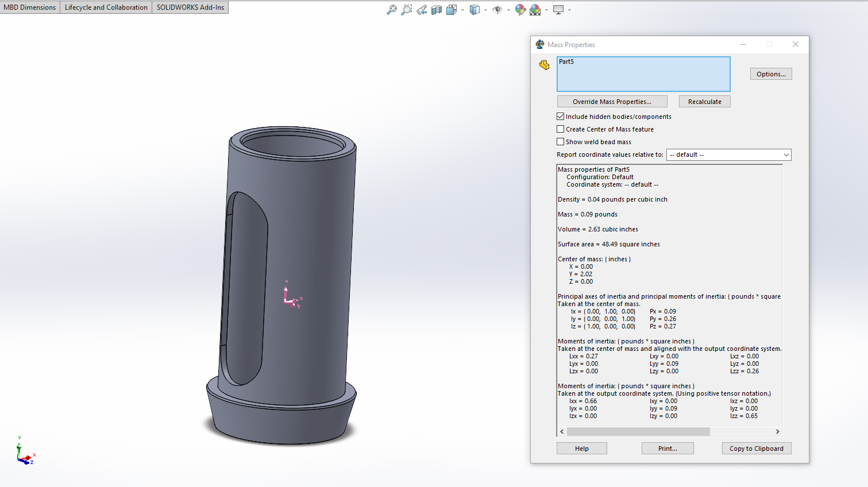Open the SOLIDWORKS Add-Ins tab
868x487 pixels.
coord(190,7)
